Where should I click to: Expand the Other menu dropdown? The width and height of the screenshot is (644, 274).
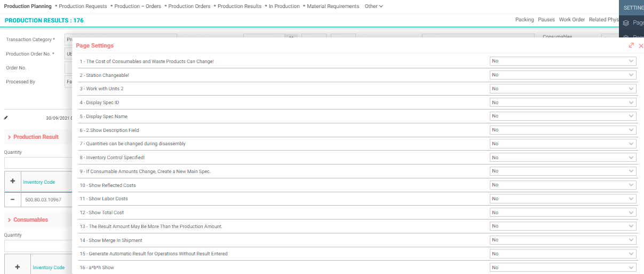click(374, 6)
